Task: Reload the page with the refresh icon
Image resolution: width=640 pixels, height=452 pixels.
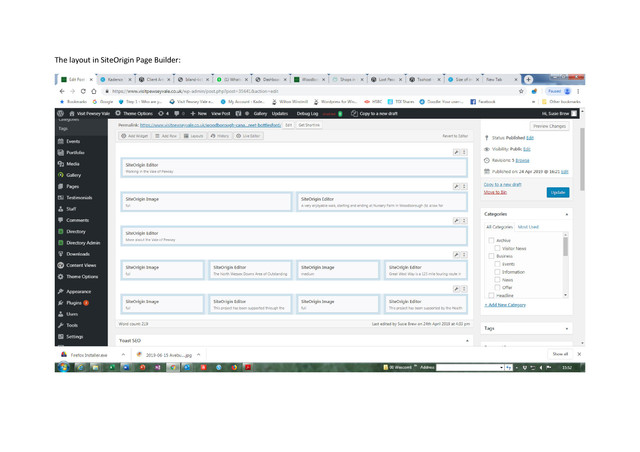Action: (83, 91)
